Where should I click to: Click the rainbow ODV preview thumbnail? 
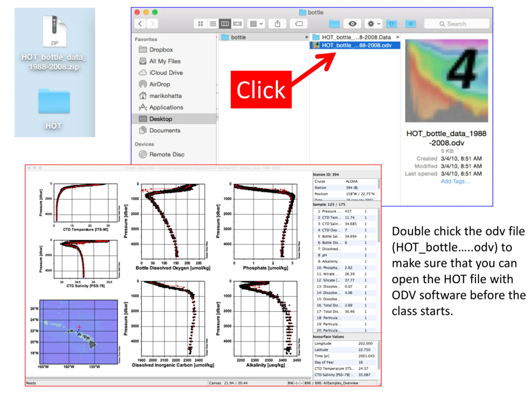coord(446,81)
